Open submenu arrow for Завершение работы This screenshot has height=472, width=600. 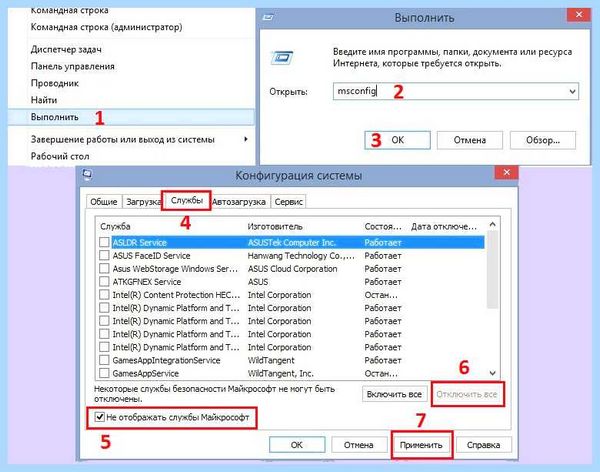coord(246,139)
